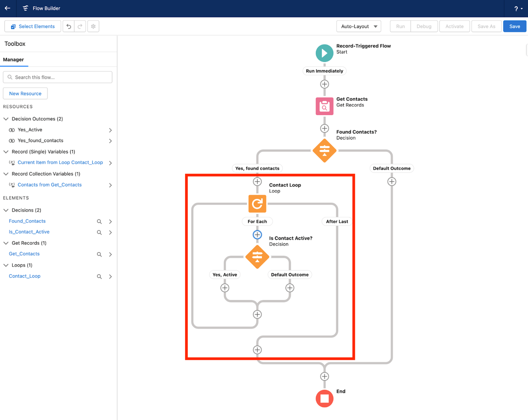Click the plus icon below Run Immediately
The height and width of the screenshot is (420, 528).
324,84
